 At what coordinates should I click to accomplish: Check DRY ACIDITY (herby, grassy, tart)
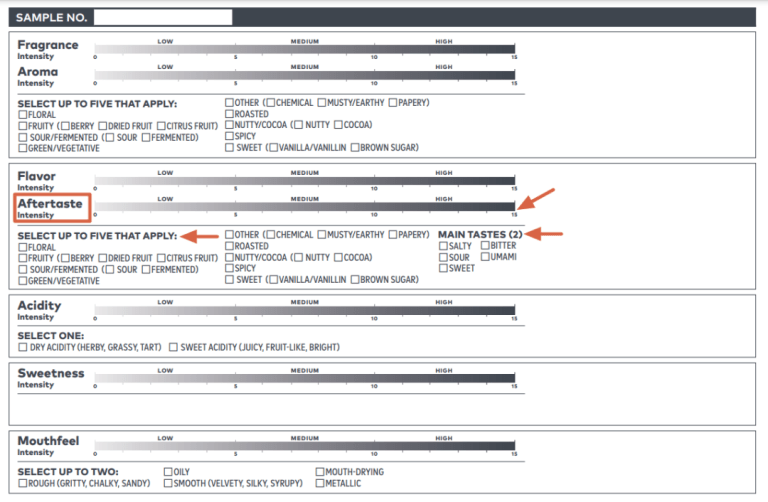pos(23,348)
